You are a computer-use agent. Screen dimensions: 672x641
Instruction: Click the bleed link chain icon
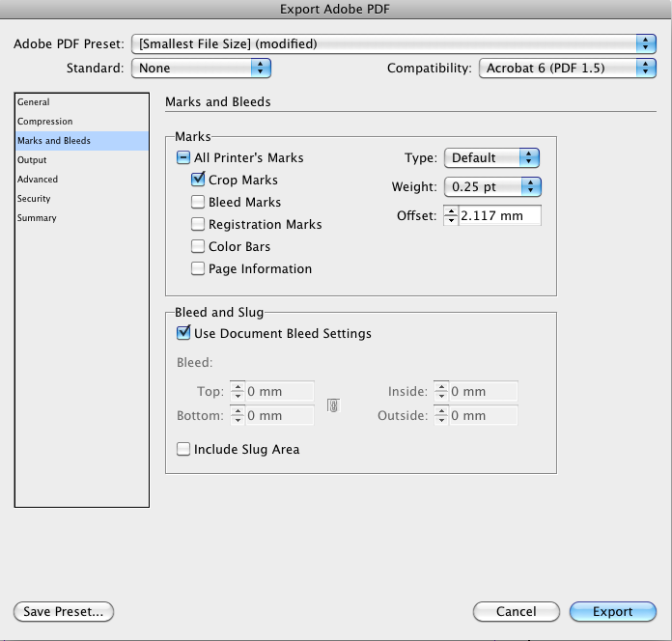click(333, 404)
